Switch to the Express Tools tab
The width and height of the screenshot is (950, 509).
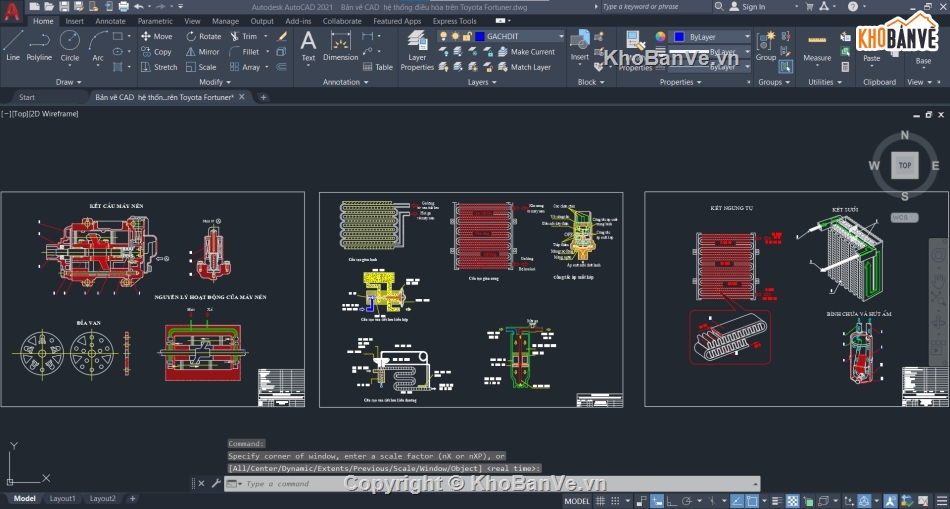(454, 21)
